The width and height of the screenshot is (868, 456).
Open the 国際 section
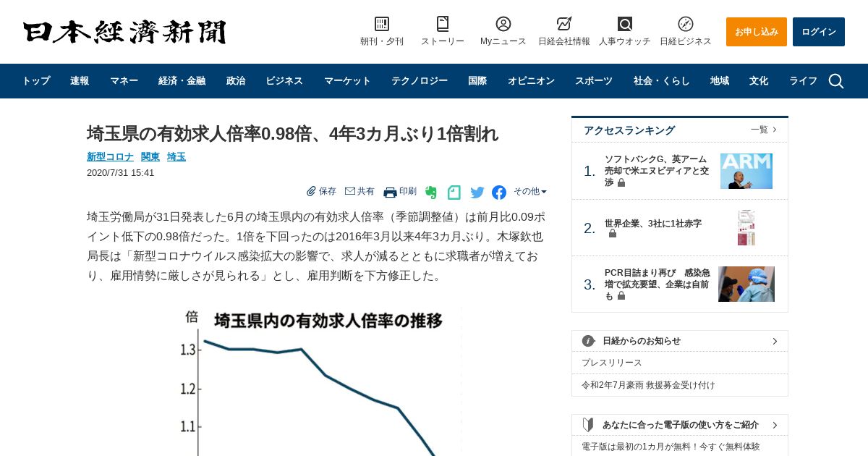coord(477,81)
